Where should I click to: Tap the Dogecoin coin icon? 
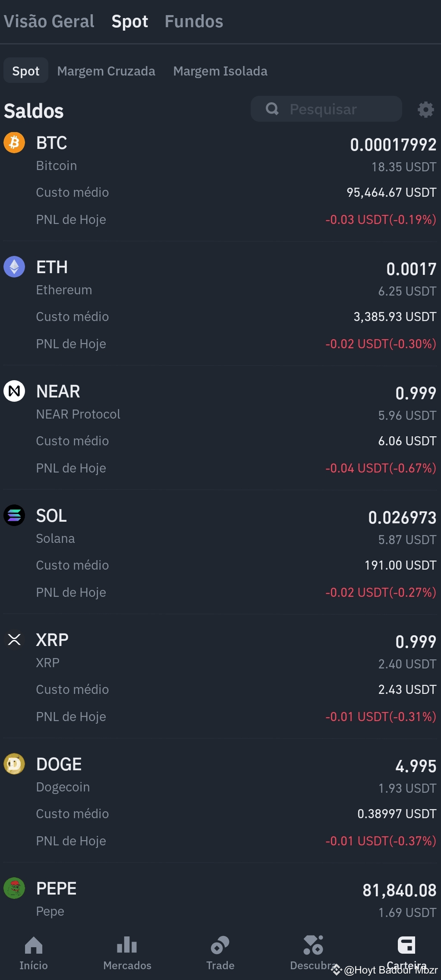[14, 764]
